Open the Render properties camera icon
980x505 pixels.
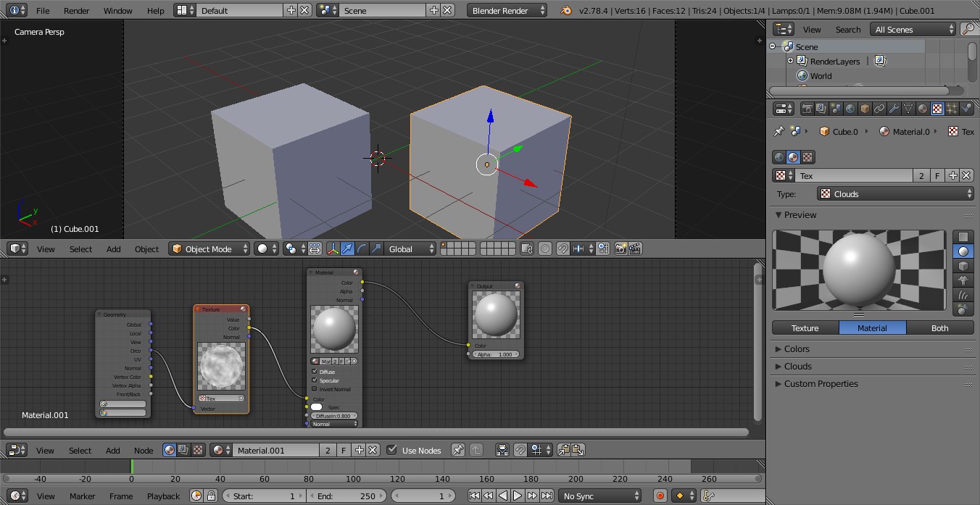tap(807, 108)
